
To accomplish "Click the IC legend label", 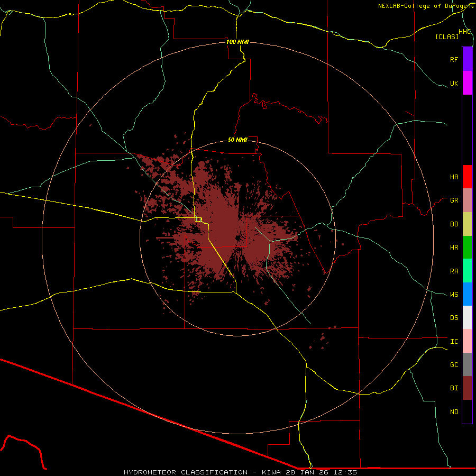I will pos(454,342).
